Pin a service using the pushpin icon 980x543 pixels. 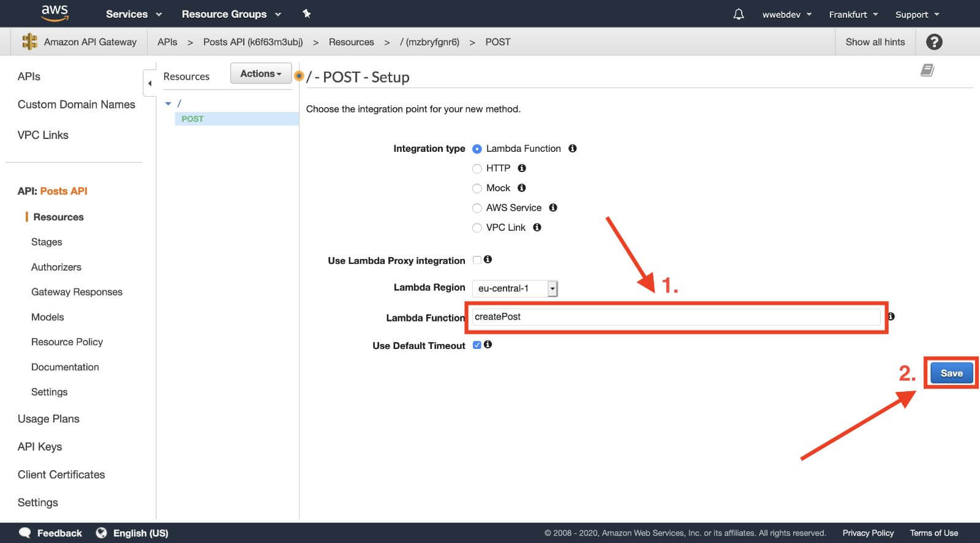307,13
